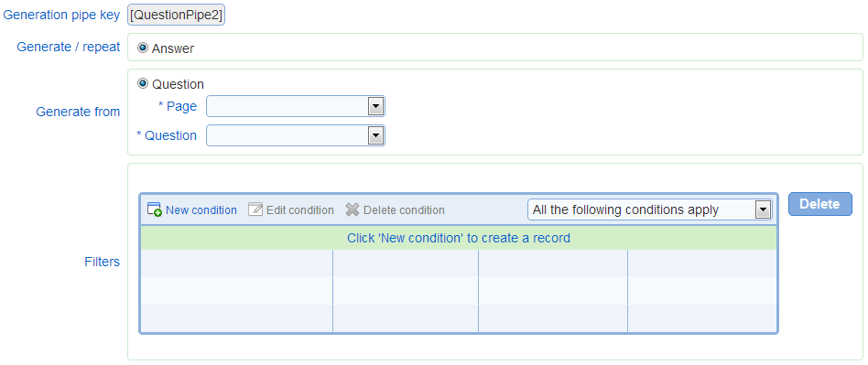Click the Delete button
This screenshot has width=868, height=365.
click(819, 204)
